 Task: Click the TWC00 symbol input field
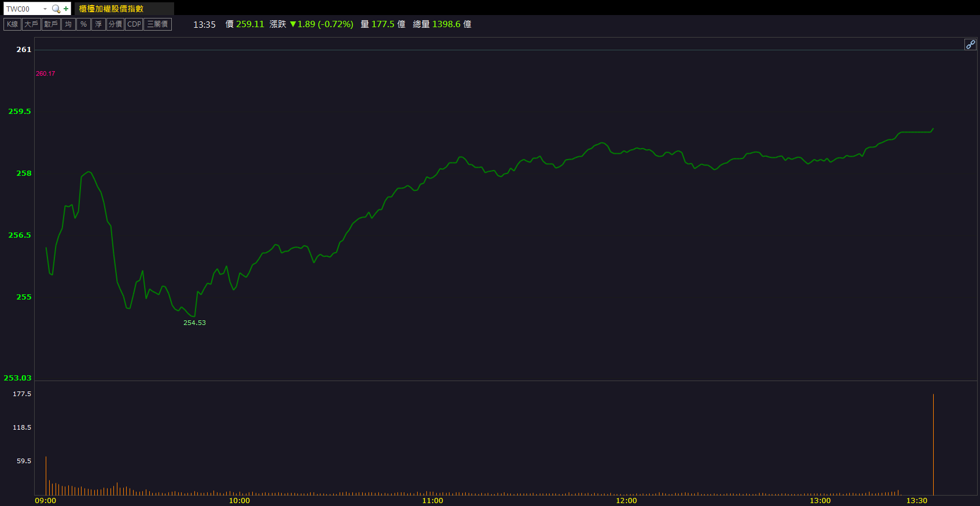23,9
